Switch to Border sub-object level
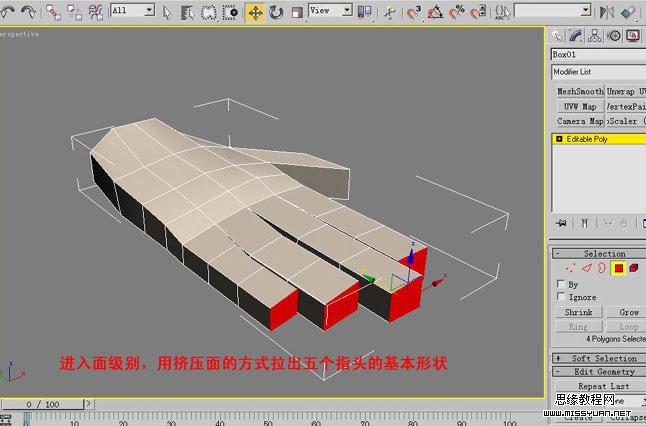Viewport: 646px width, 426px height. pos(602,269)
